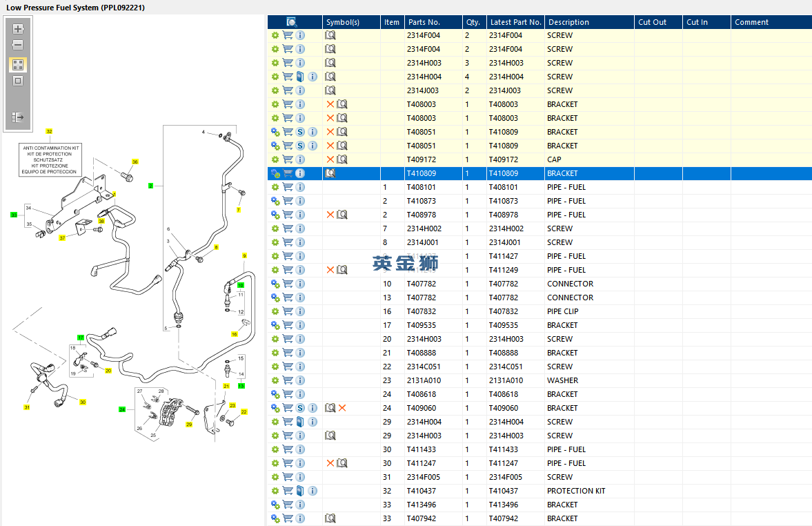This screenshot has width=812, height=526.
Task: Click the red X symbol on T411249 row
Action: [330, 270]
